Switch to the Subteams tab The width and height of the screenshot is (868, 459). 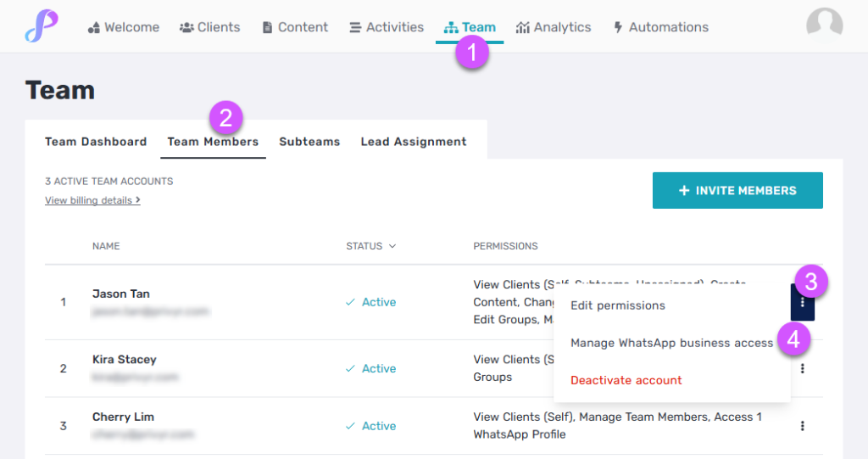pyautogui.click(x=309, y=142)
